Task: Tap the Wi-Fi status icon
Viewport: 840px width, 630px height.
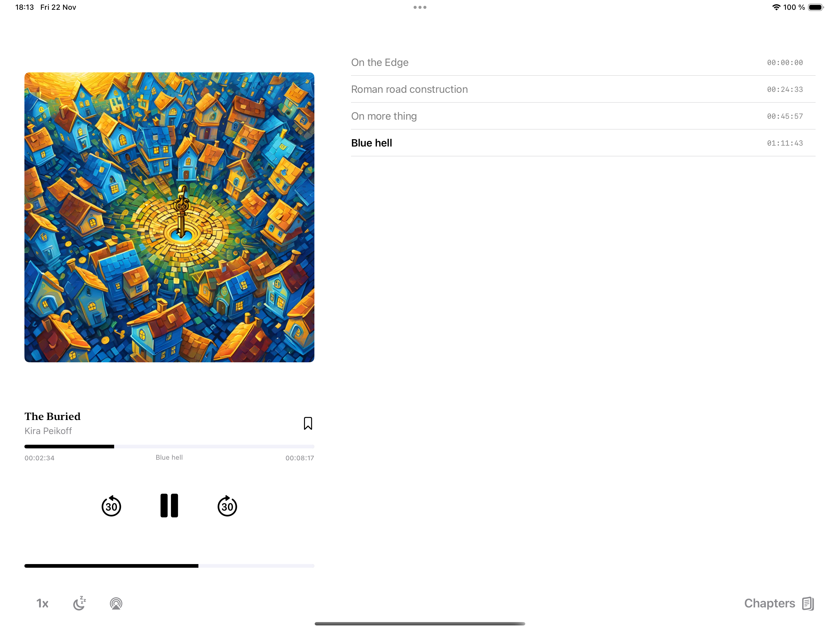Action: (776, 7)
